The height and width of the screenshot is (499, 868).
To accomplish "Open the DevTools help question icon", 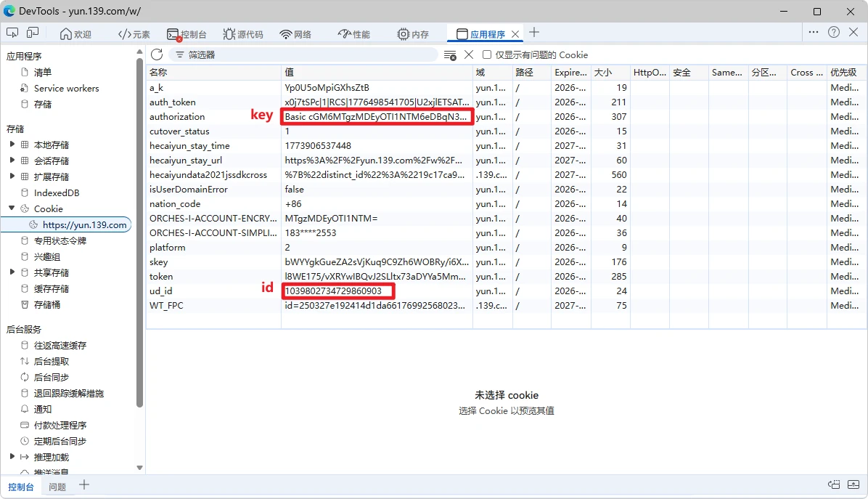I will pos(834,33).
